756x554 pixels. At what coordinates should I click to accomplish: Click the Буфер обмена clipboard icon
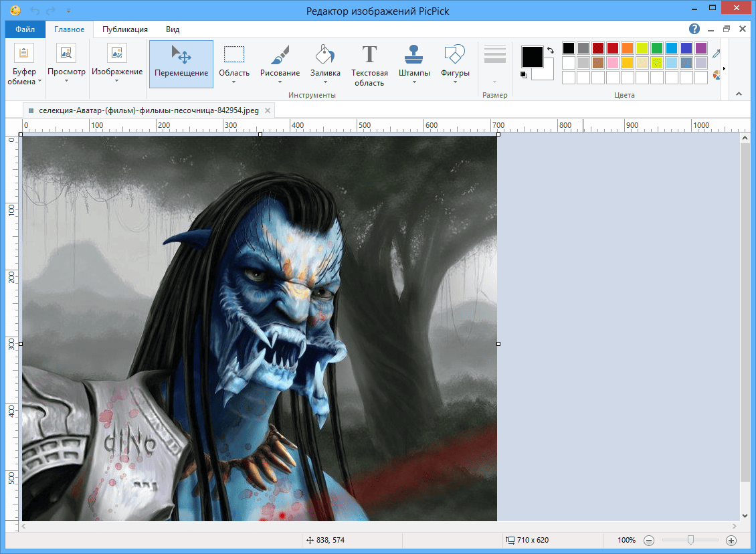(23, 53)
